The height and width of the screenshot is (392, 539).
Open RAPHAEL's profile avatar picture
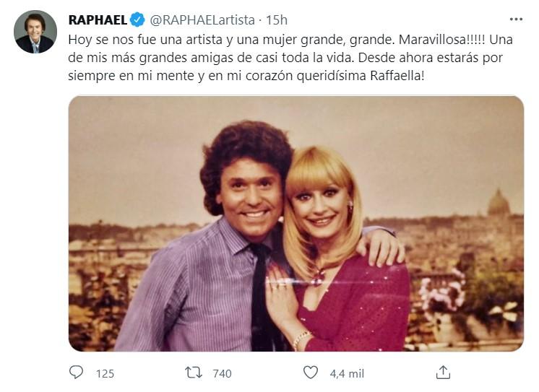[x=35, y=32]
